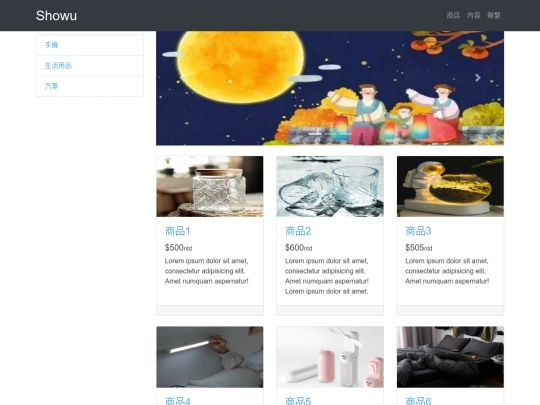
Task: Go to the 內容 navigation item
Action: click(474, 15)
